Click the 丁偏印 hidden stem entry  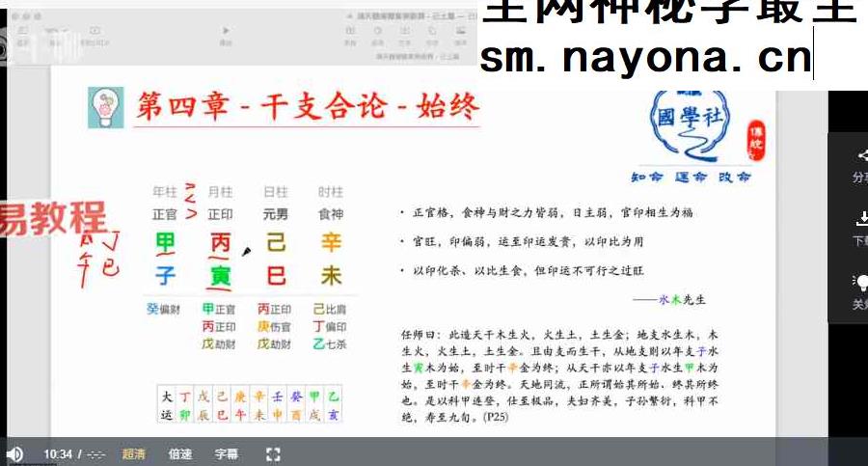[x=330, y=327]
